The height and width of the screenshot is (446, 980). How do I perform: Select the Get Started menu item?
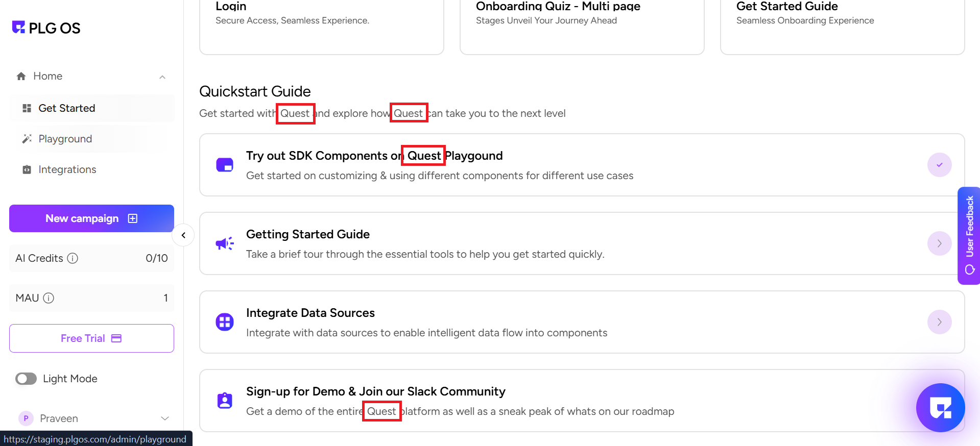point(67,108)
